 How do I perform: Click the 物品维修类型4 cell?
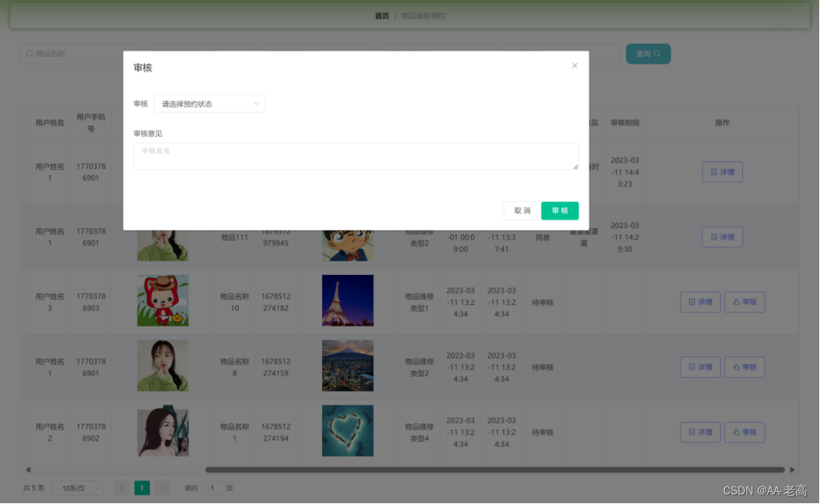pos(420,433)
